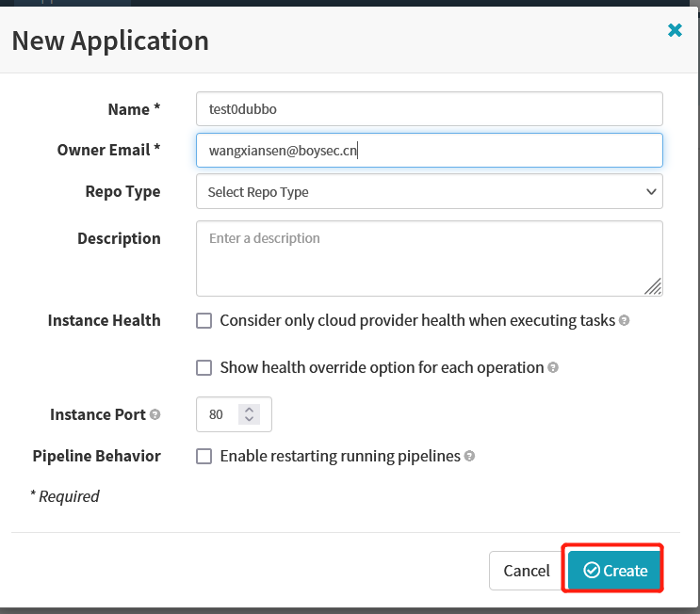700x614 pixels.
Task: Click the Pipeline Behavior label
Action: coord(96,456)
